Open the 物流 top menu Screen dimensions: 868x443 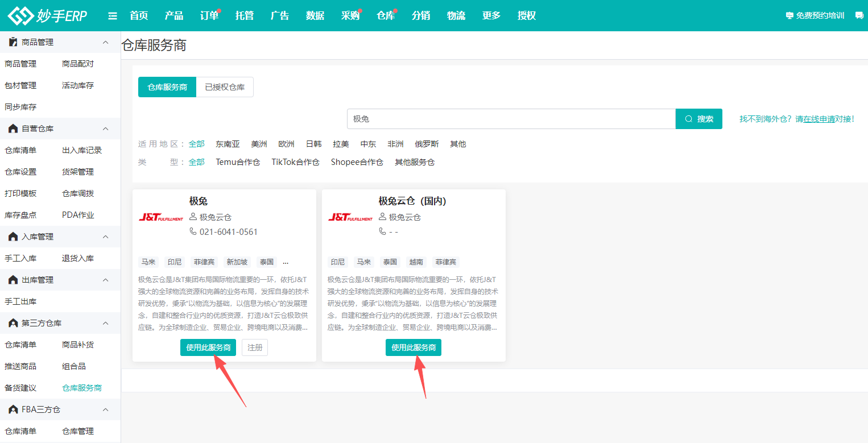pyautogui.click(x=456, y=16)
